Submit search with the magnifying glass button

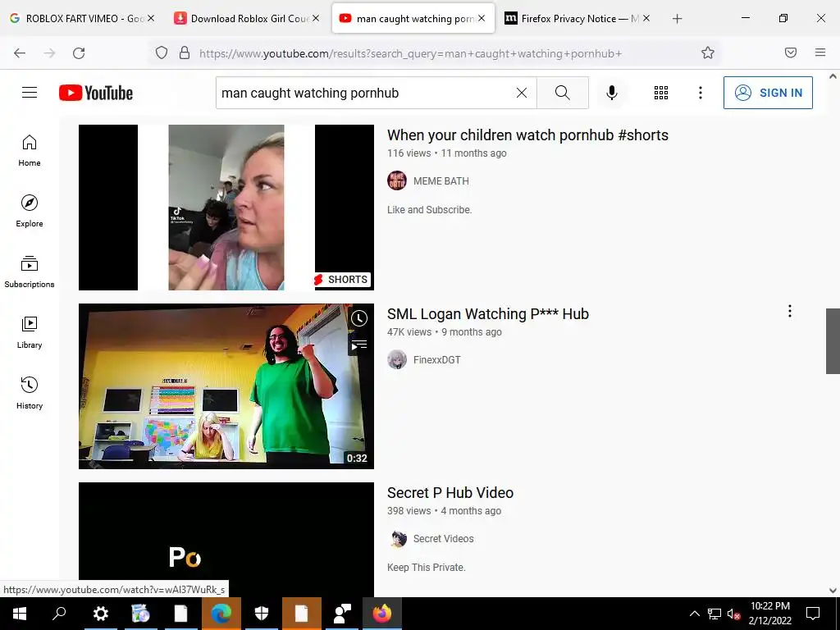563,93
